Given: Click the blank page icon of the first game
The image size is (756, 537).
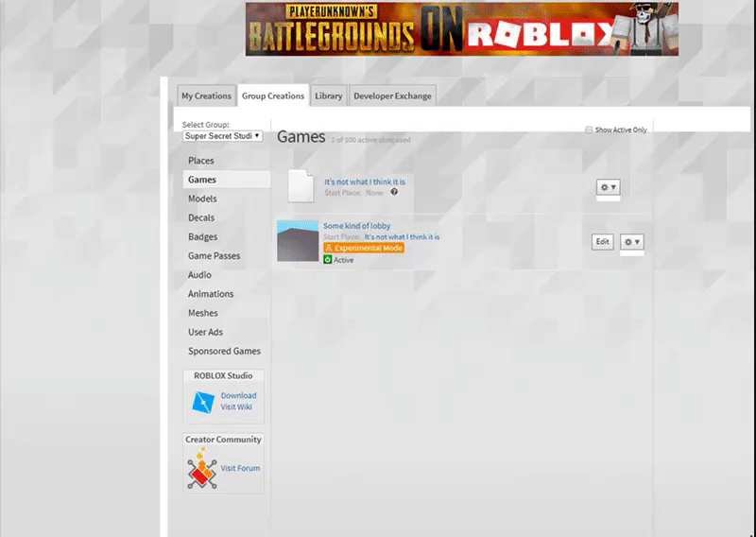Looking at the screenshot, I should point(301,185).
